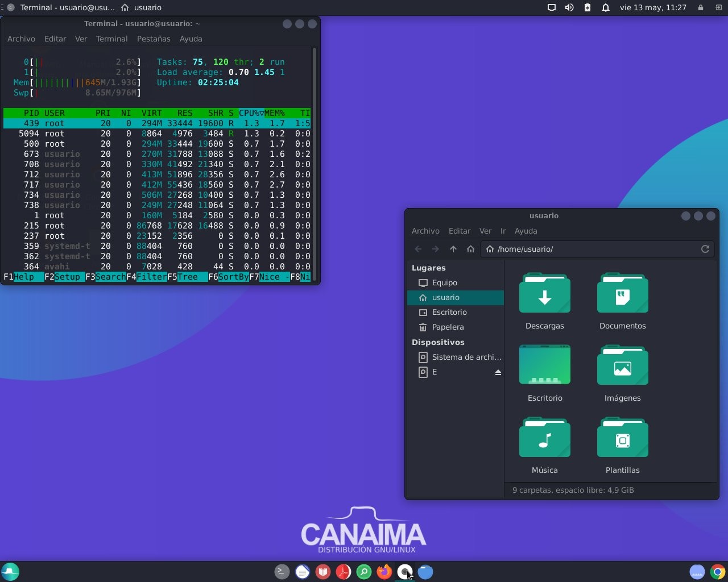Select Escritorio in the Lugares sidebar
Viewport: 728px width, 582px height.
[x=456, y=312]
